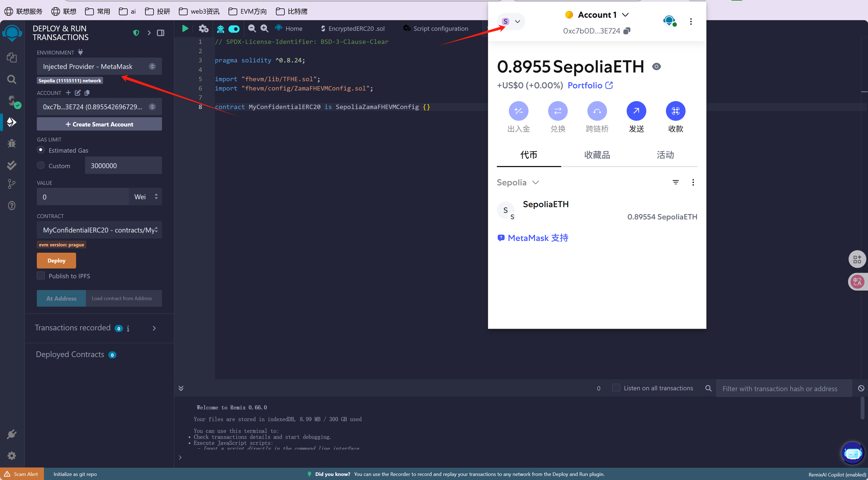Open MetaMask three-dot options menu

point(691,22)
